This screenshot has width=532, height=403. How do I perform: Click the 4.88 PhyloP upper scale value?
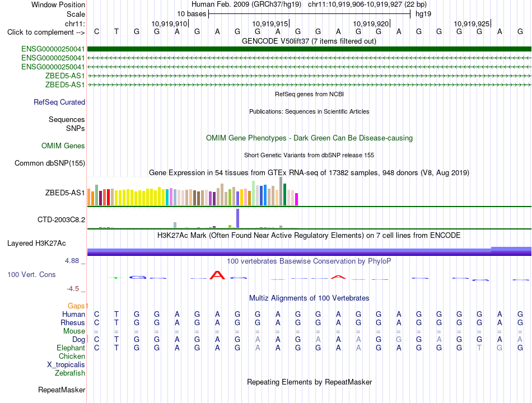click(x=72, y=261)
